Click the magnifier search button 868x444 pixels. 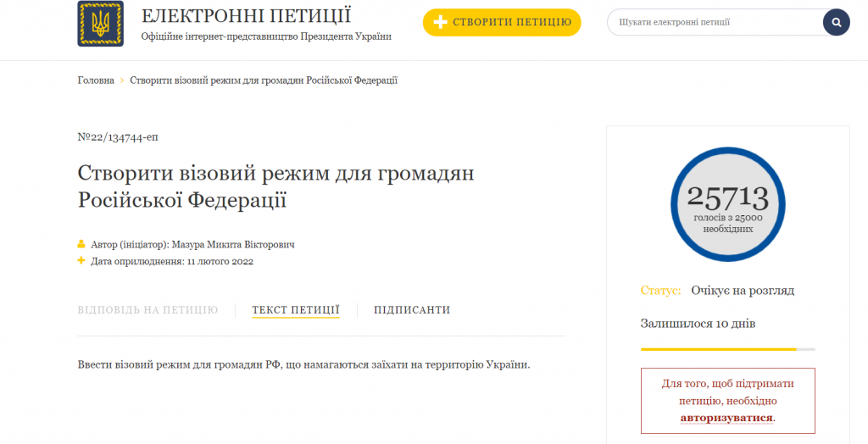tap(836, 22)
